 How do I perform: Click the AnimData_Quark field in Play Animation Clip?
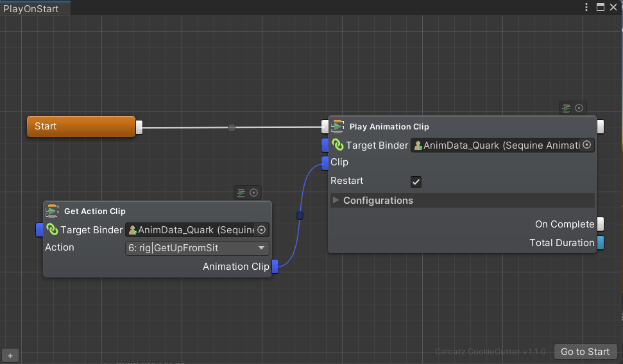tap(495, 145)
